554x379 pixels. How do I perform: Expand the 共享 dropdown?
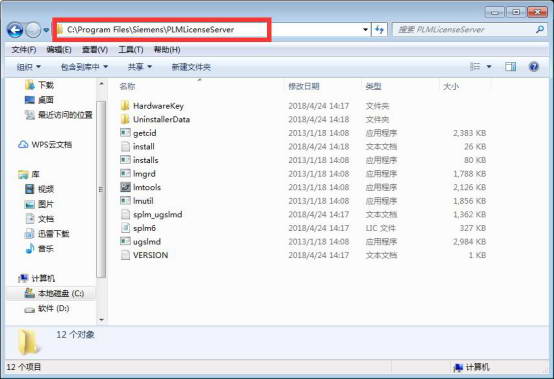click(x=140, y=67)
